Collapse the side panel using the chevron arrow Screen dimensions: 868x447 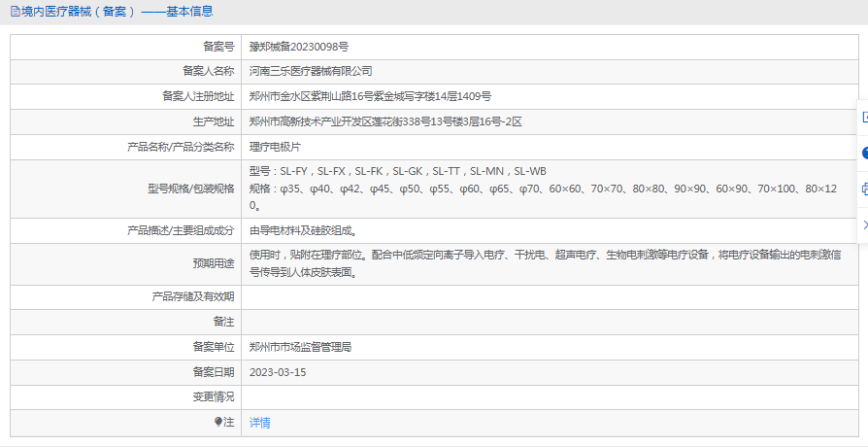[865, 224]
